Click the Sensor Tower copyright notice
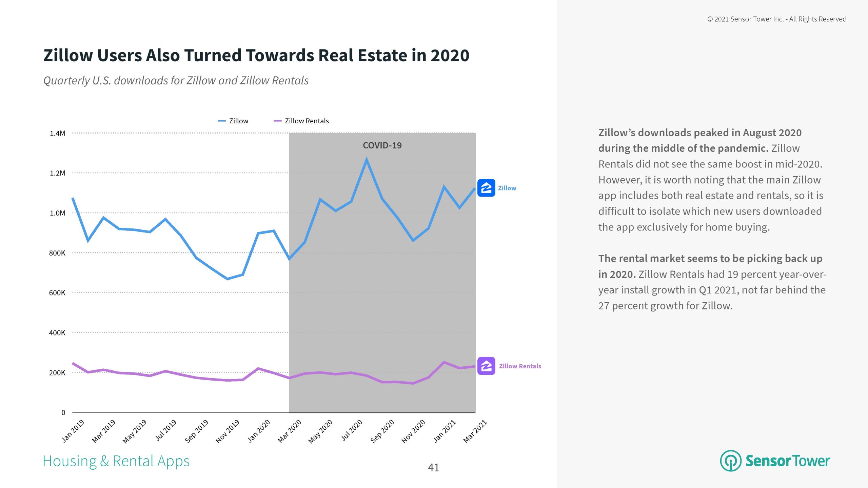The width and height of the screenshot is (868, 488). click(776, 19)
